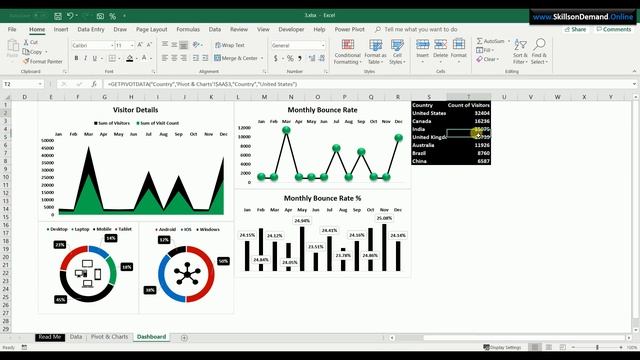This screenshot has width=640, height=360.
Task: Click the Copy icon
Action: (x=26, y=52)
